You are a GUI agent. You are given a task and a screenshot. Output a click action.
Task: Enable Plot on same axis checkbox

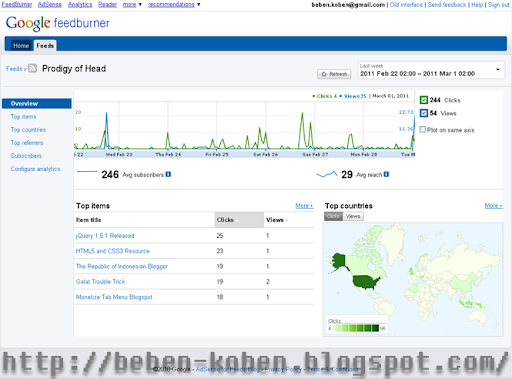(422, 129)
